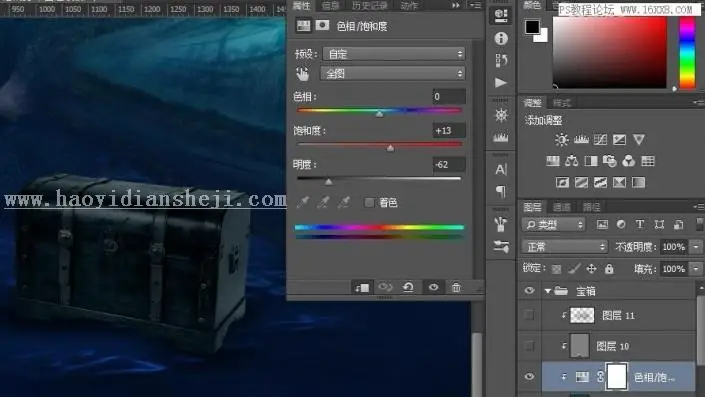Click the foreground color black swatch
The image size is (705, 397).
532,27
